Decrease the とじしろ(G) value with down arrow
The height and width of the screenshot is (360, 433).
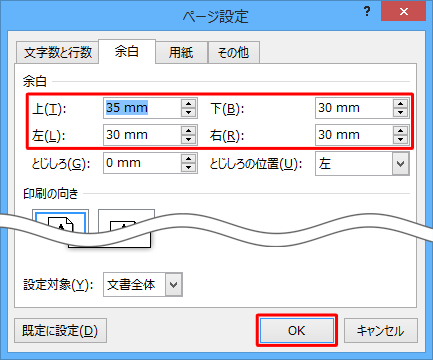(x=189, y=168)
